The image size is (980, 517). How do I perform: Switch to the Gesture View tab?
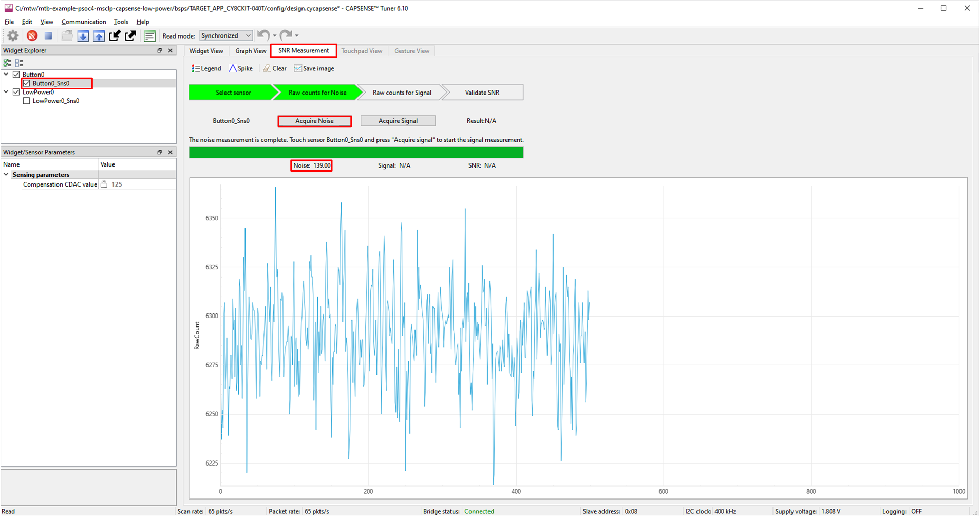[x=412, y=51]
